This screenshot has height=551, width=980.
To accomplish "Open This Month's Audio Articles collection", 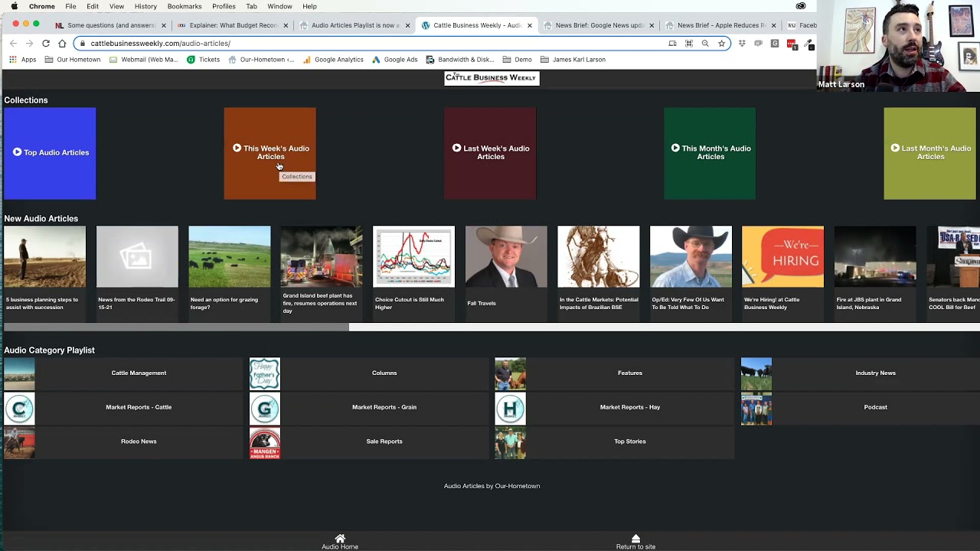I will [x=710, y=153].
